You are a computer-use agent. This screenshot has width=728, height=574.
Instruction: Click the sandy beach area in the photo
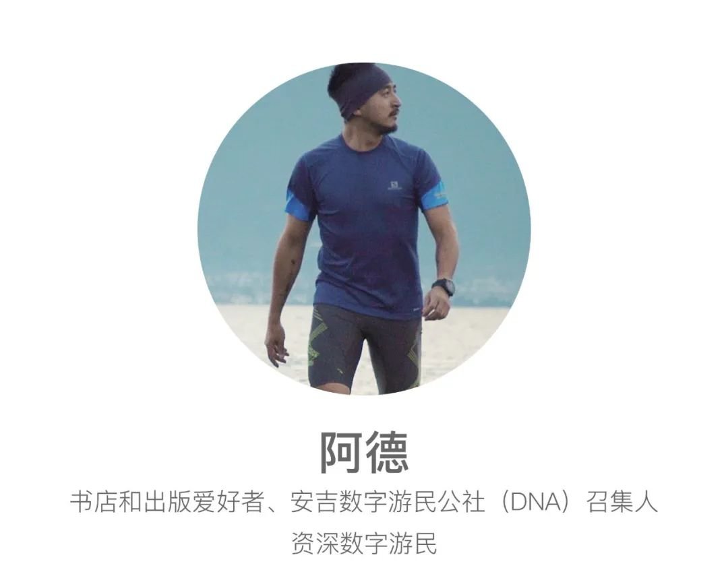click(x=464, y=339)
